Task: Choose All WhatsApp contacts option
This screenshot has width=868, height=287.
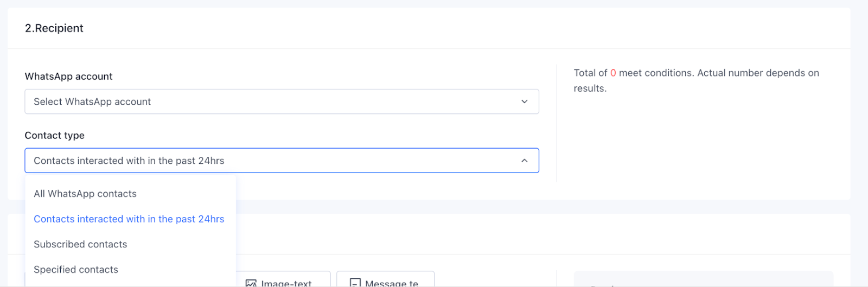Action: (85, 194)
